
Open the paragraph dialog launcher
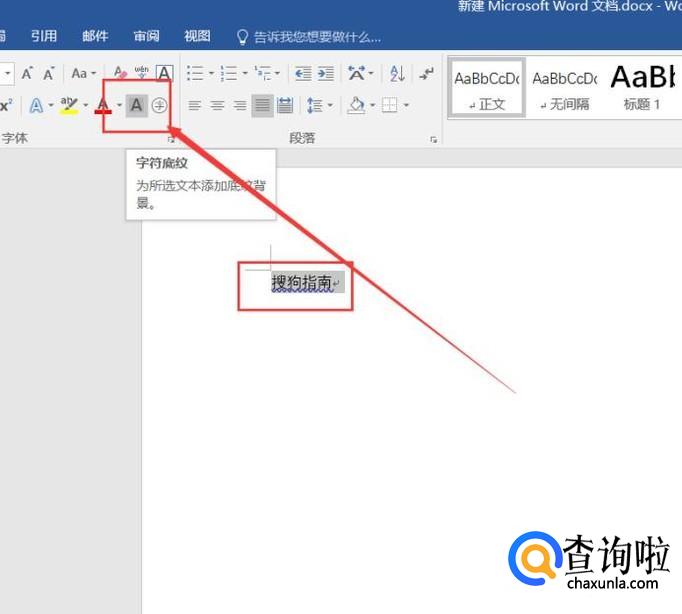[x=433, y=140]
